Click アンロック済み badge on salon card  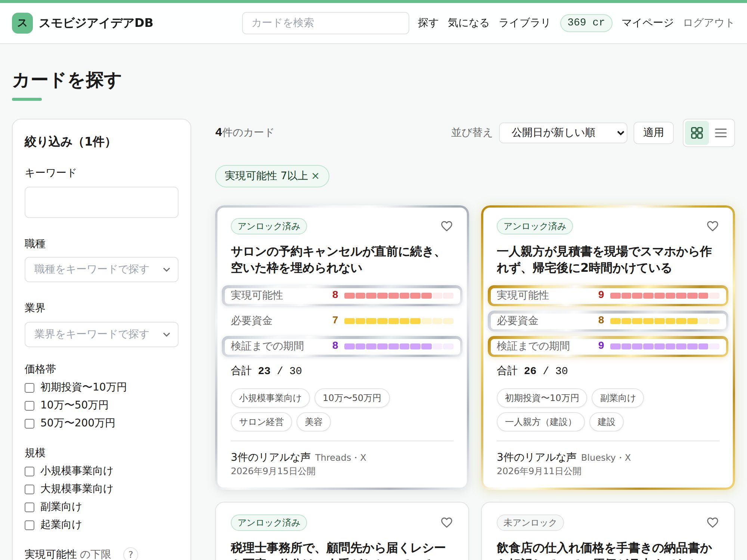(269, 226)
